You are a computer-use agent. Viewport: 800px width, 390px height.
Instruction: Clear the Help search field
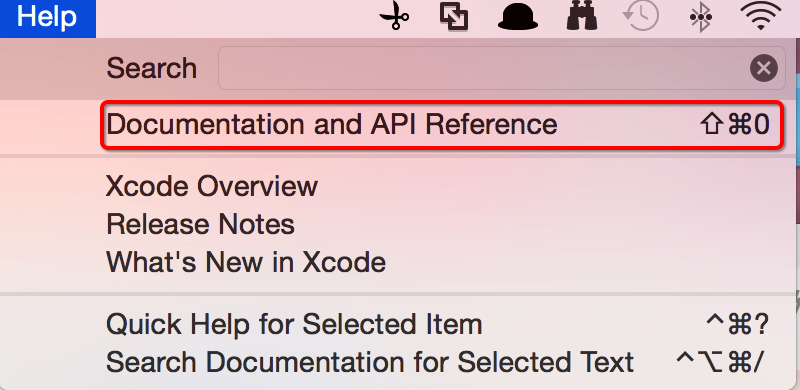[764, 68]
